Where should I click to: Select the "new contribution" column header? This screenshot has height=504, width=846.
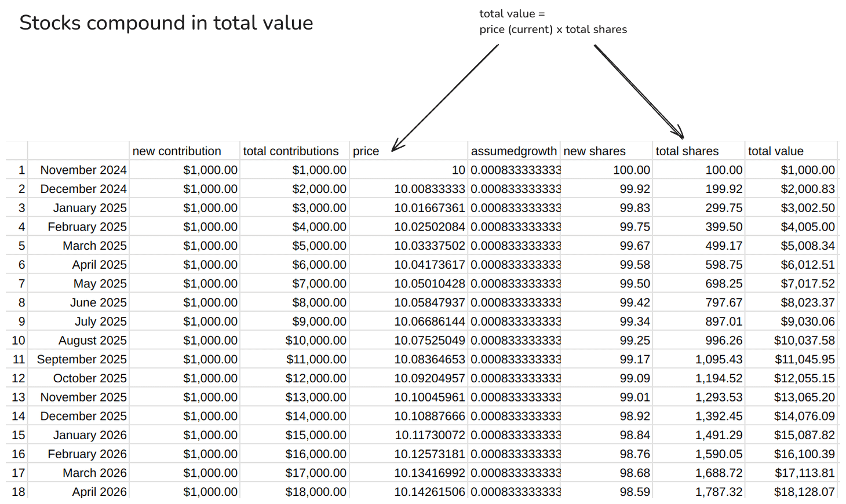pyautogui.click(x=177, y=151)
